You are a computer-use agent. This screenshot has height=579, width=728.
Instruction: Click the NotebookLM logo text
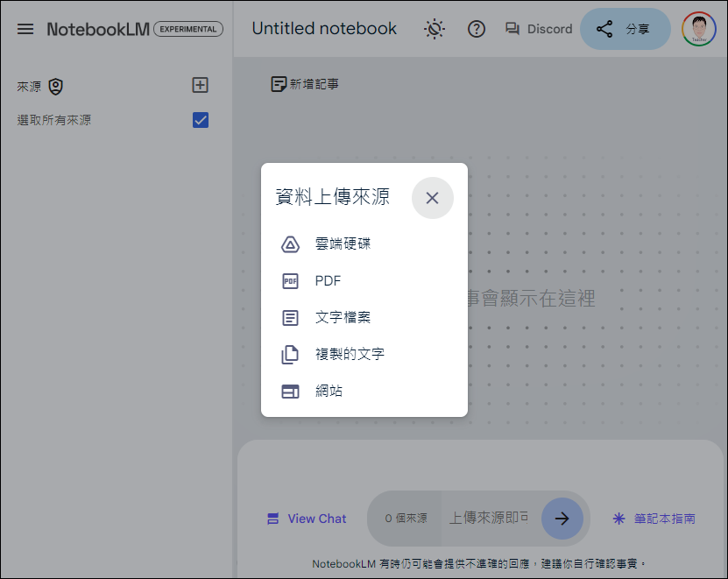98,29
